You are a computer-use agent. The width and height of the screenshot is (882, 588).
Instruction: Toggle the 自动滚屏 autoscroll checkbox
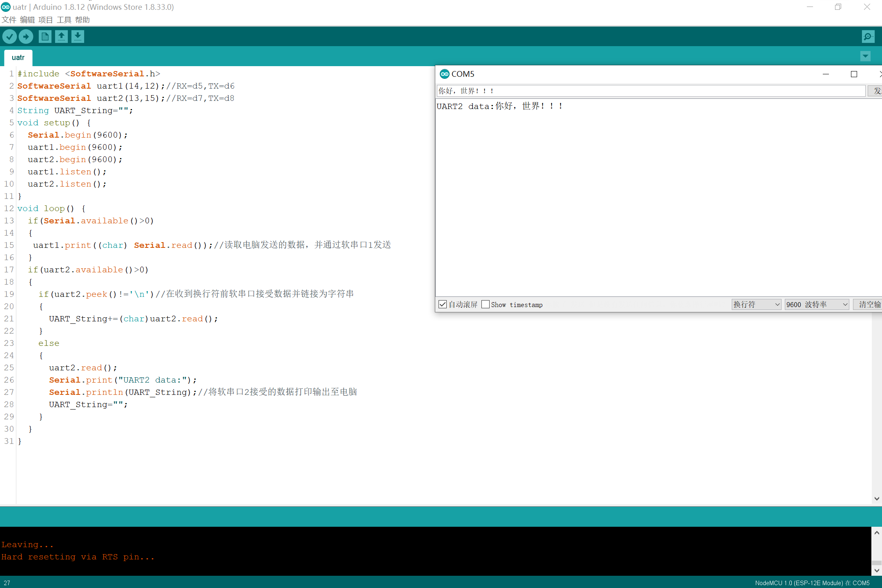443,304
